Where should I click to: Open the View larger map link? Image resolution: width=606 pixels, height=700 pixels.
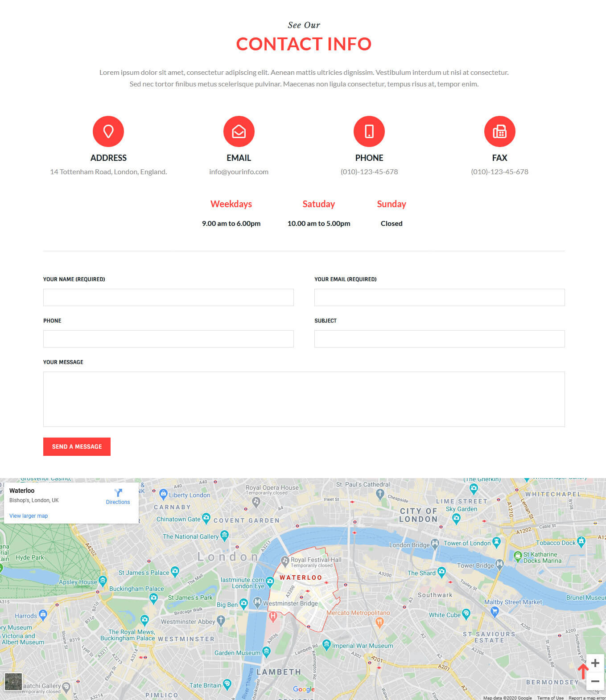(x=29, y=516)
